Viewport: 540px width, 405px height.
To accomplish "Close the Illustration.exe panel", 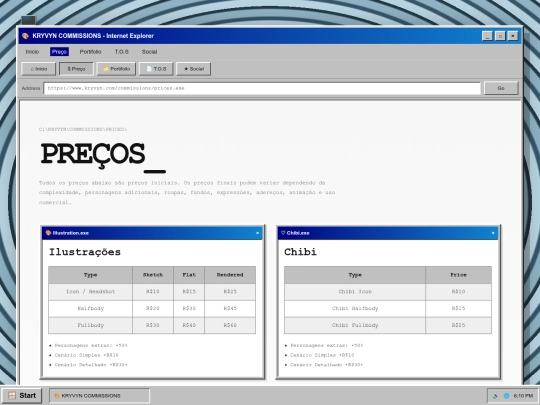I will [x=257, y=233].
